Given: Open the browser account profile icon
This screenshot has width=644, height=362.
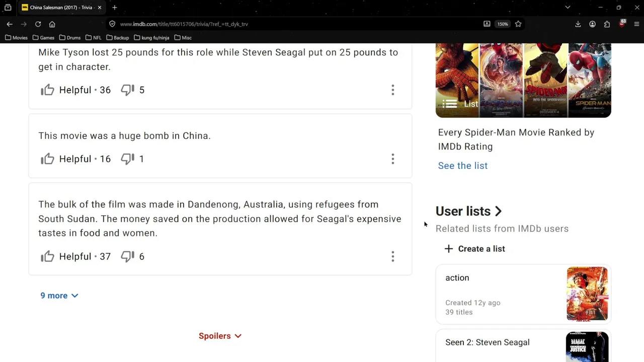Looking at the screenshot, I should 593,24.
